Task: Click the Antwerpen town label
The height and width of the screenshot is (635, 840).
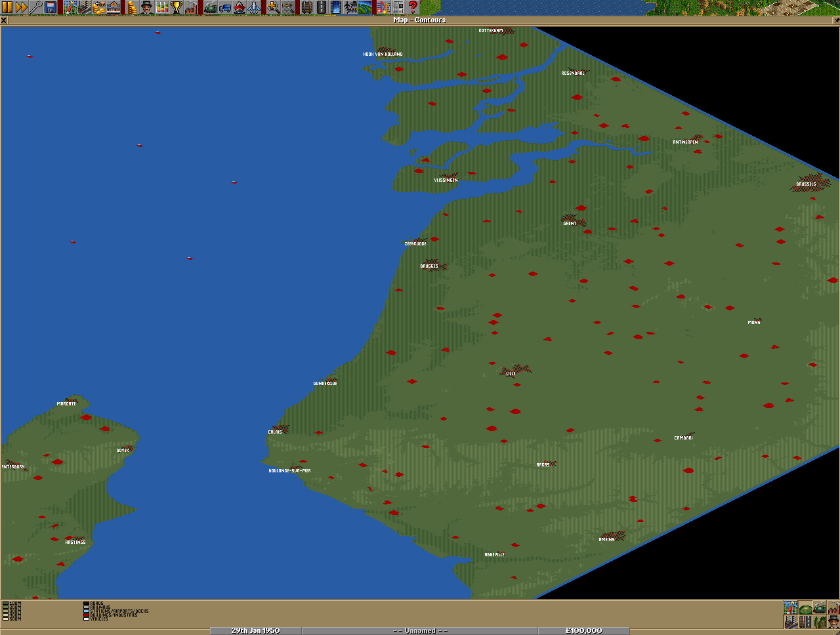Action: click(685, 142)
